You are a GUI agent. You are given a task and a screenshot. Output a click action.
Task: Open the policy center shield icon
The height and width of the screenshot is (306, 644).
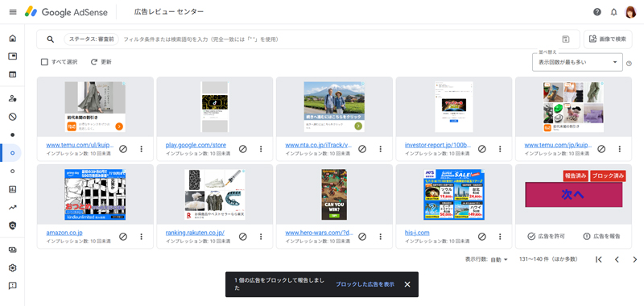pyautogui.click(x=13, y=225)
